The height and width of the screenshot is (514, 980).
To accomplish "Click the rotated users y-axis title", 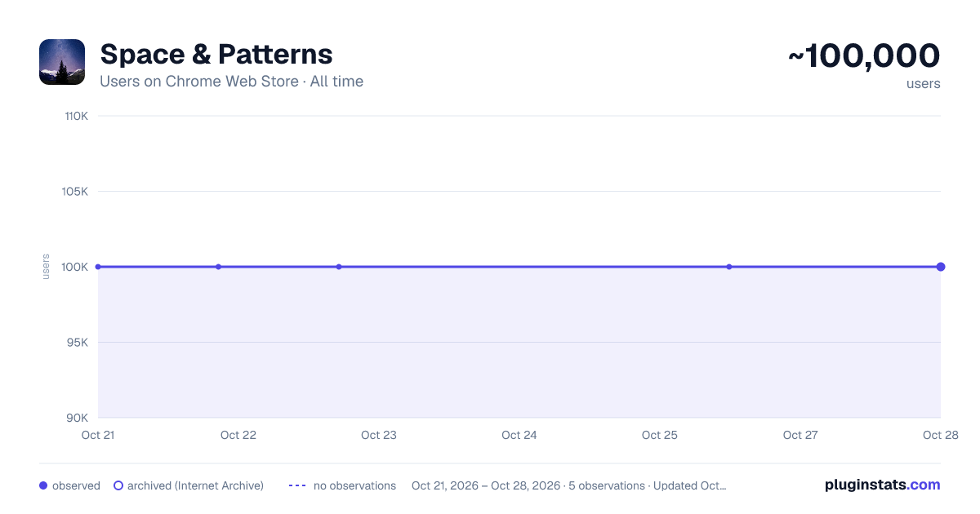I will pyautogui.click(x=47, y=267).
